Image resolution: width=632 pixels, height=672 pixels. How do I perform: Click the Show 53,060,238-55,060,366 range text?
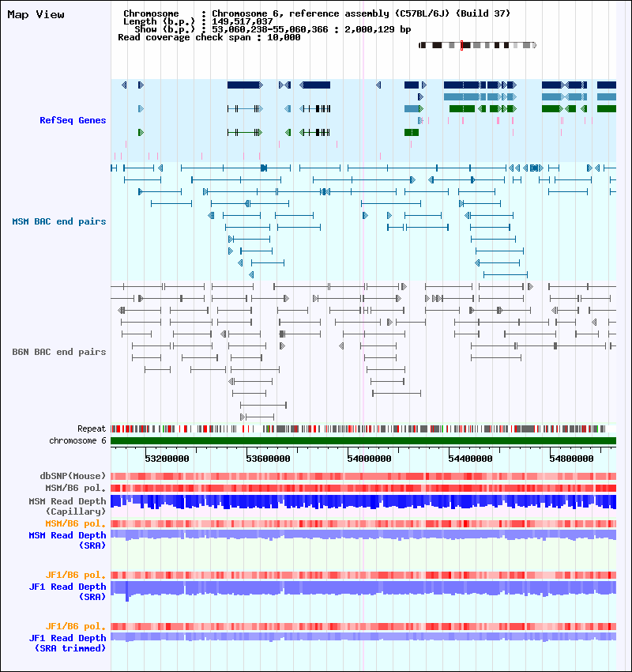(x=273, y=29)
